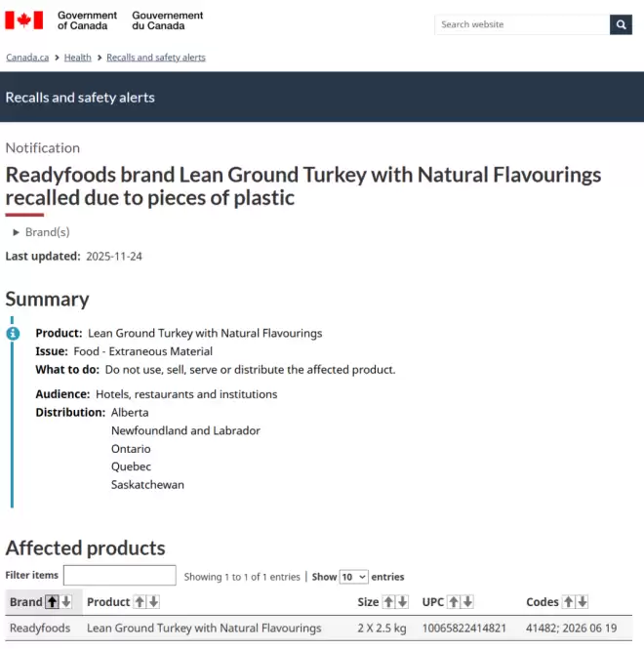Click the search magnifier button

coord(621,24)
